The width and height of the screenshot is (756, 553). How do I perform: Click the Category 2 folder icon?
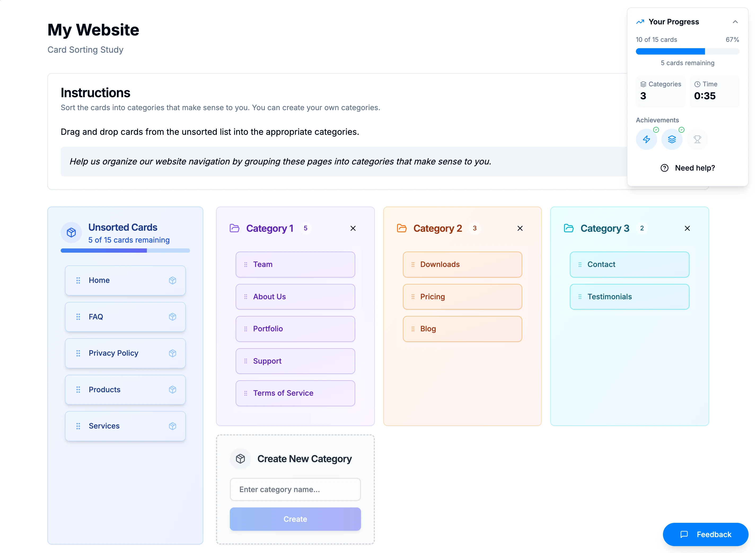click(401, 228)
